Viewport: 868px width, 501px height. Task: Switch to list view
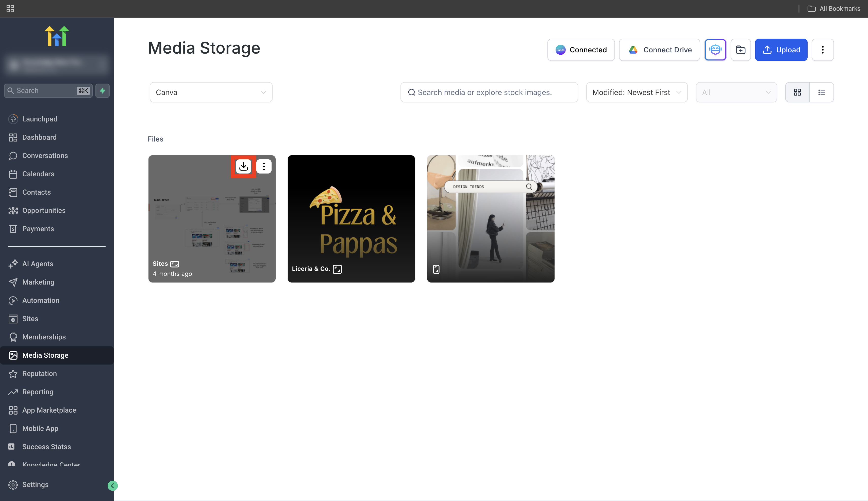(822, 92)
